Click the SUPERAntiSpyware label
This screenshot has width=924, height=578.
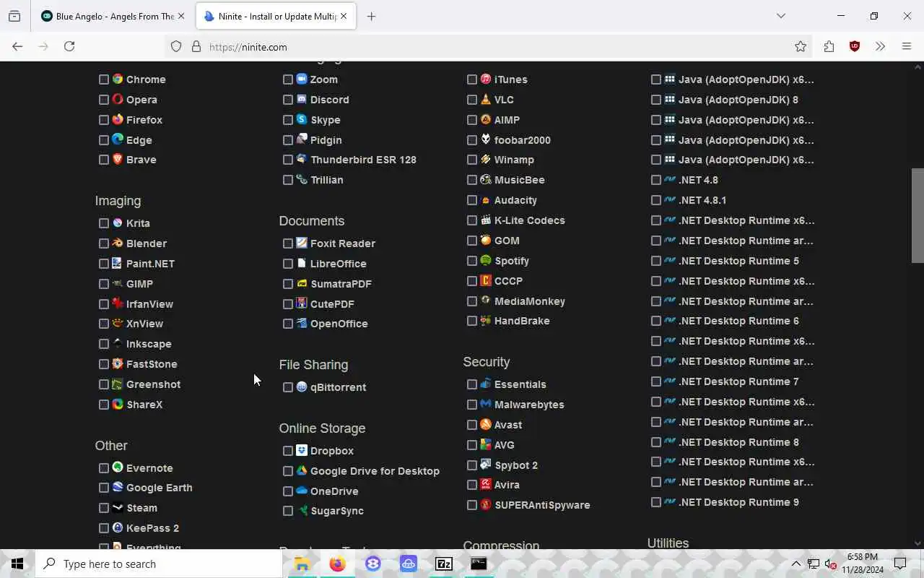(542, 505)
